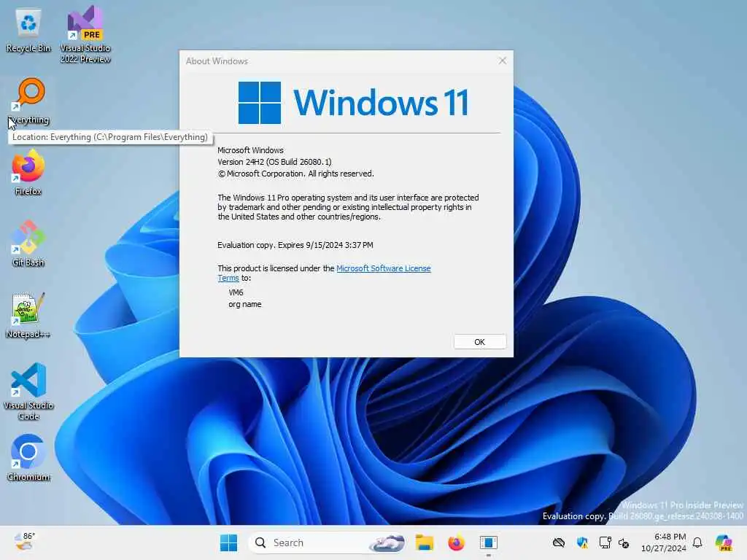
Task: Open Firefox from the taskbar
Action: pyautogui.click(x=456, y=542)
